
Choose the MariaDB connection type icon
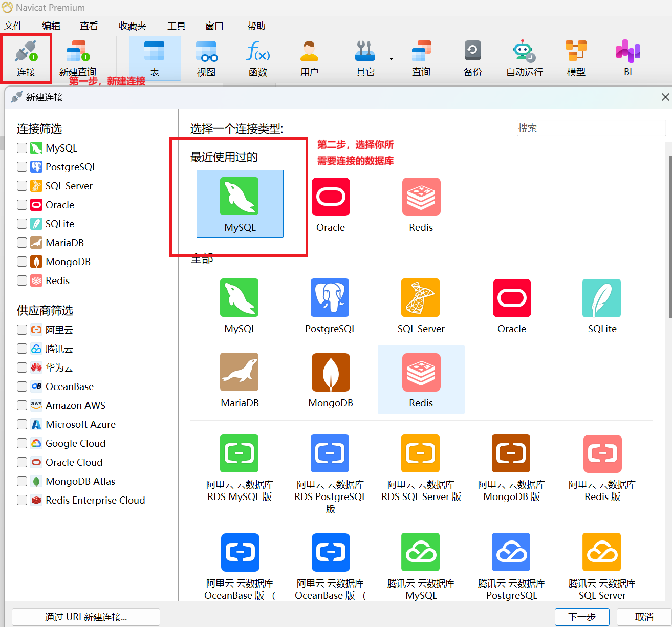240,380
